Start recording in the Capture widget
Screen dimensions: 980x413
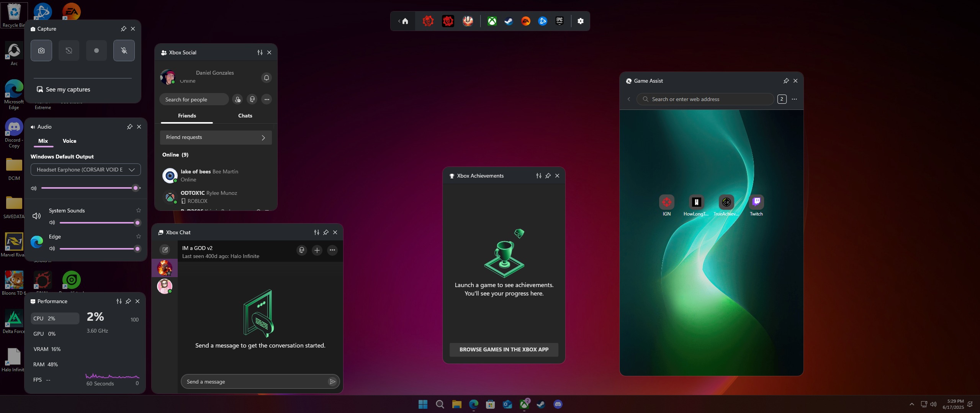pyautogui.click(x=97, y=51)
